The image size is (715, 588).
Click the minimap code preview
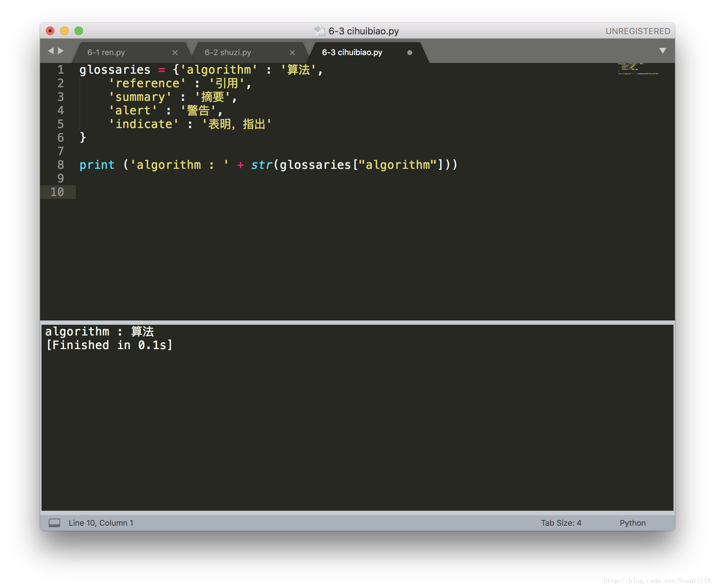pos(638,69)
